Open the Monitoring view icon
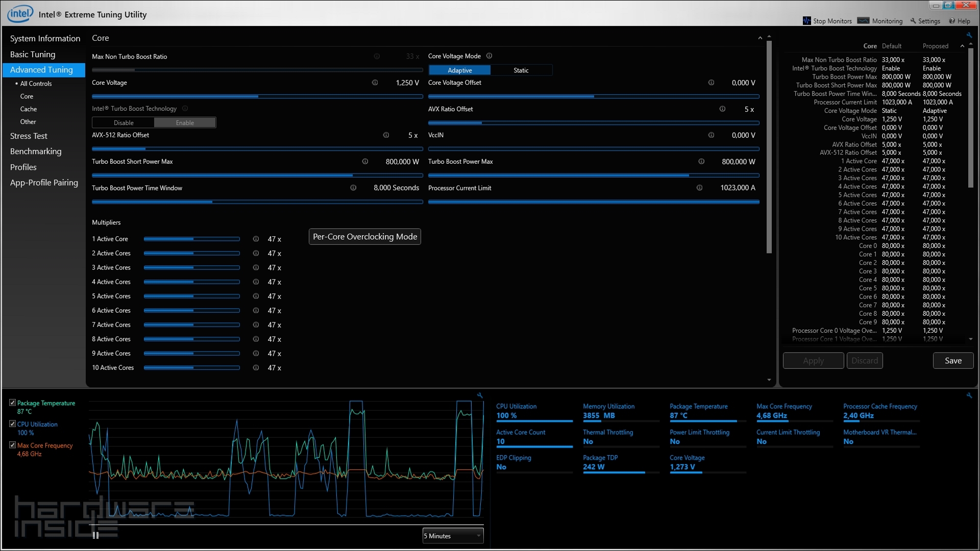 (863, 21)
